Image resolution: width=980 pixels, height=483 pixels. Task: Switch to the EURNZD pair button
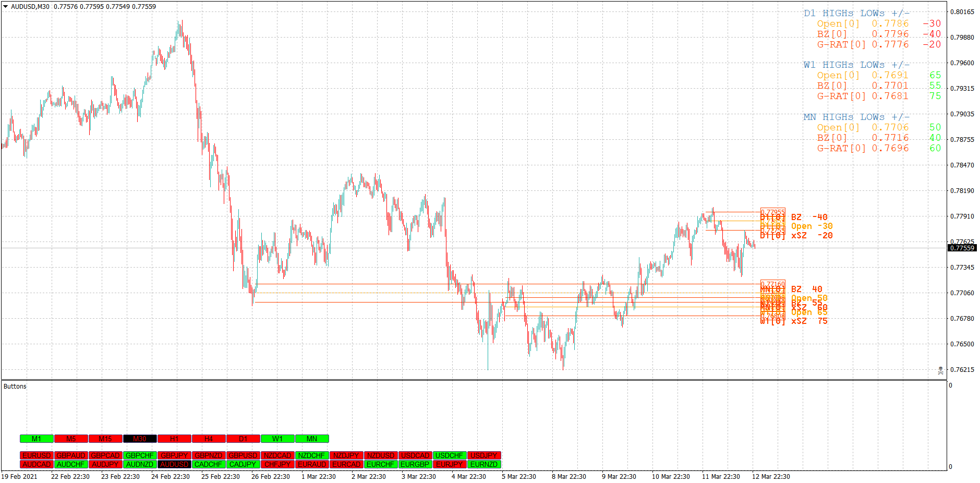484,464
